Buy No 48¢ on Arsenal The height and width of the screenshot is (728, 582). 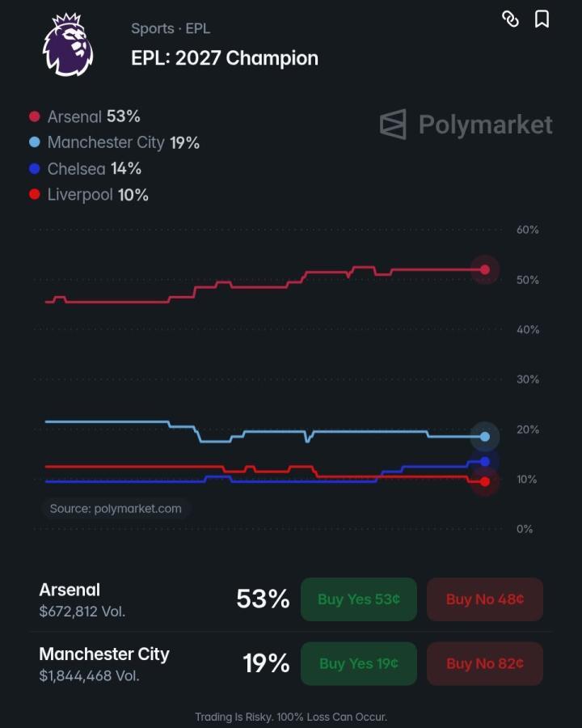tap(485, 599)
